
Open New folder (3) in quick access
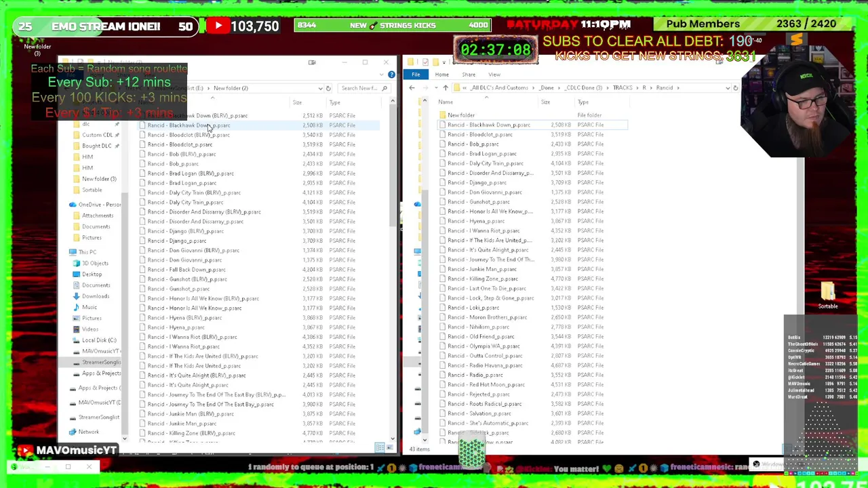pos(94,179)
